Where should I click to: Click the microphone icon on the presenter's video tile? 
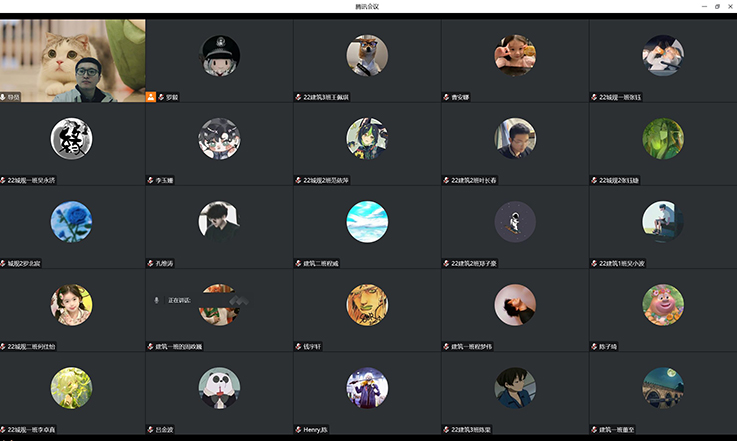pyautogui.click(x=3, y=97)
